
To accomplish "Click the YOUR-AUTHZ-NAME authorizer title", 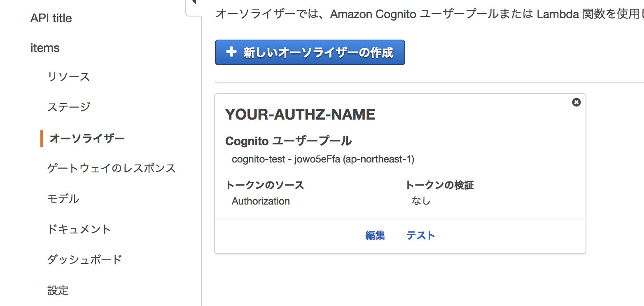I will click(x=300, y=114).
